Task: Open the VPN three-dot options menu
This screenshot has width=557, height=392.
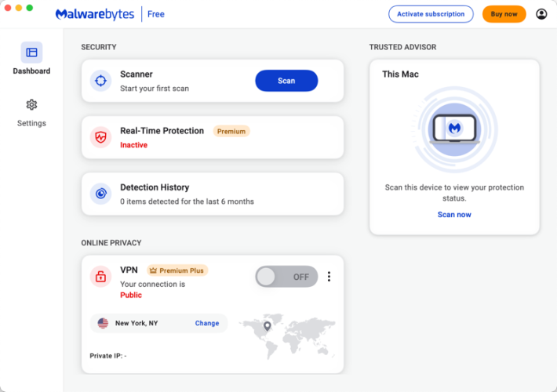Action: click(329, 276)
